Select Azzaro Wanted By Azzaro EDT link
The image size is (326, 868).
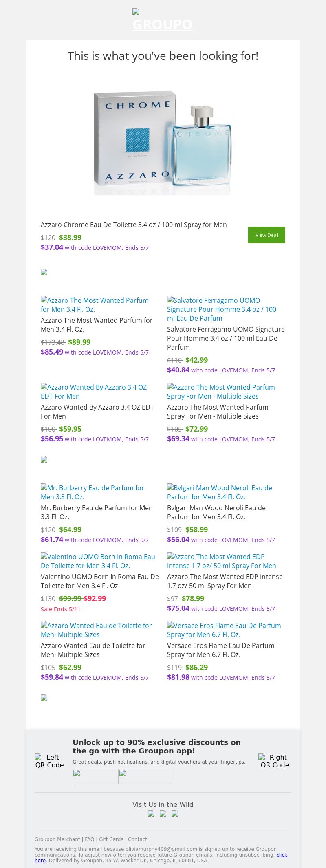click(94, 392)
